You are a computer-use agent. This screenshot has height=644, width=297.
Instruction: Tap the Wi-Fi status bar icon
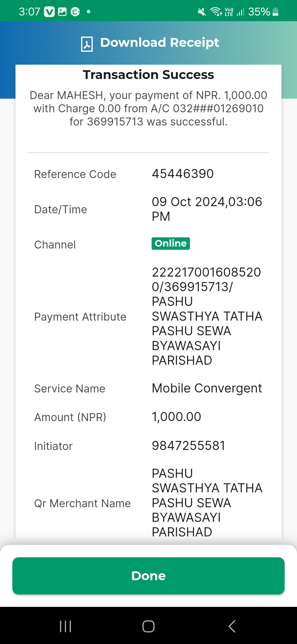tap(216, 12)
